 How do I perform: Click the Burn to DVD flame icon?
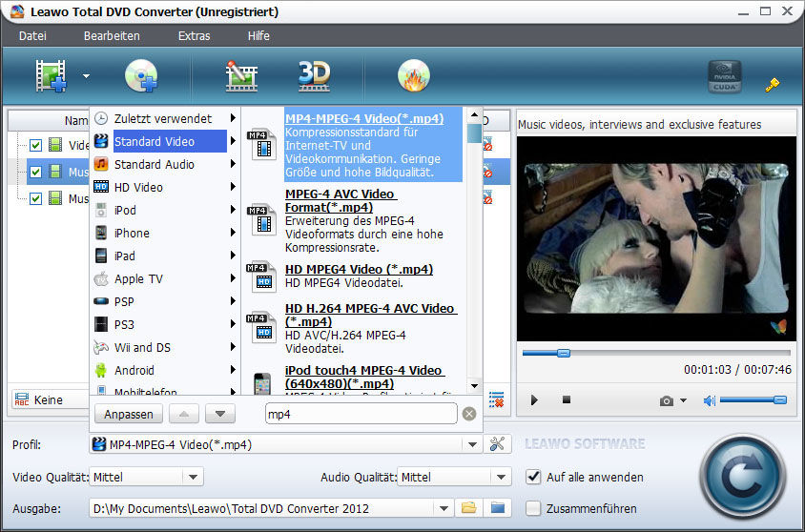click(414, 75)
